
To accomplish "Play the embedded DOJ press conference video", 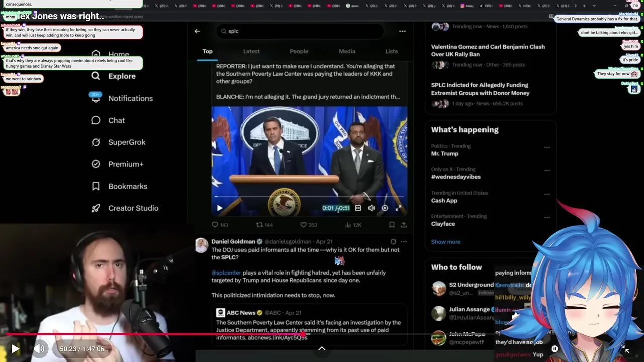I will click(x=219, y=208).
